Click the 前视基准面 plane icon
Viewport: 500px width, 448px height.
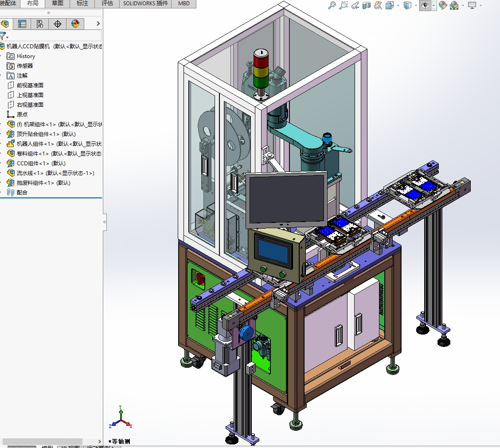11,85
